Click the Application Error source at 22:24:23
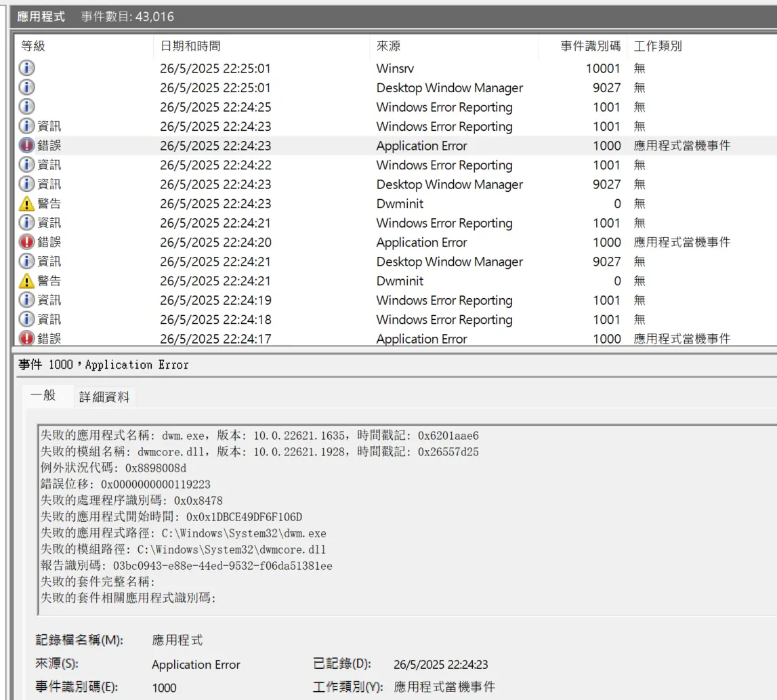Screen dimensions: 777x700 422,146
